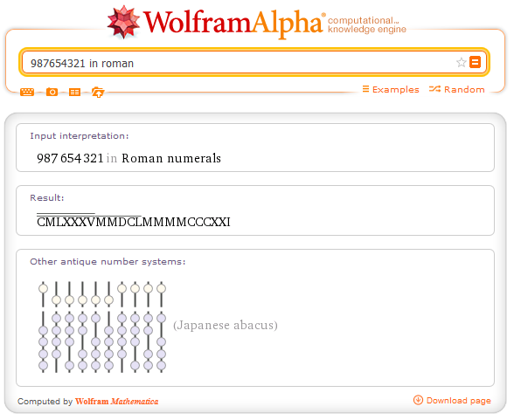
Task: Favorite this query with the star icon
Action: point(462,62)
